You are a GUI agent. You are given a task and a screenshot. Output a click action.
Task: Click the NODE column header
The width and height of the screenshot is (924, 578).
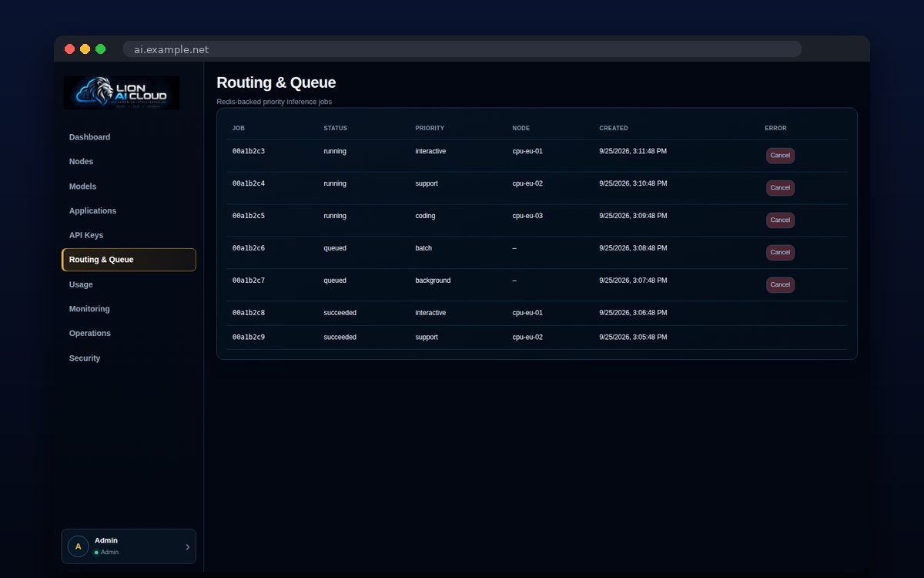tap(521, 128)
